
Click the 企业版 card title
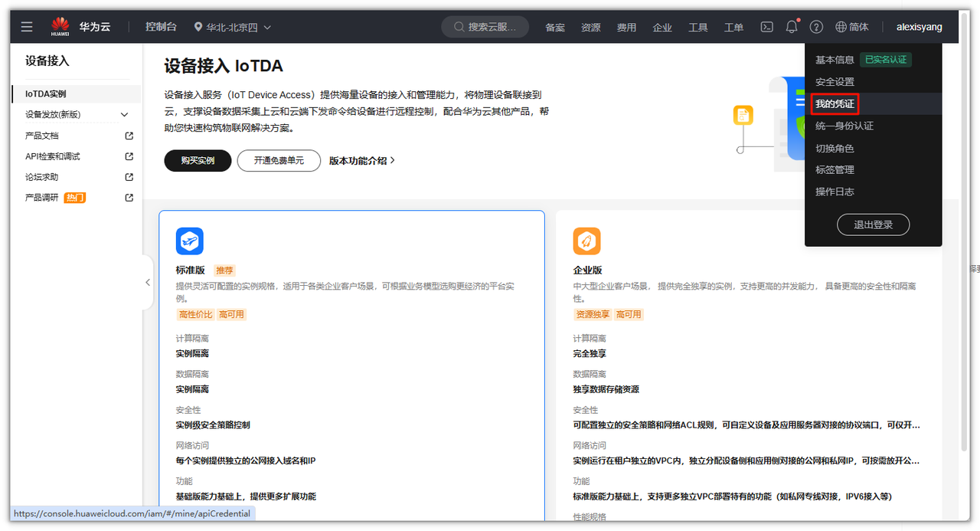588,270
